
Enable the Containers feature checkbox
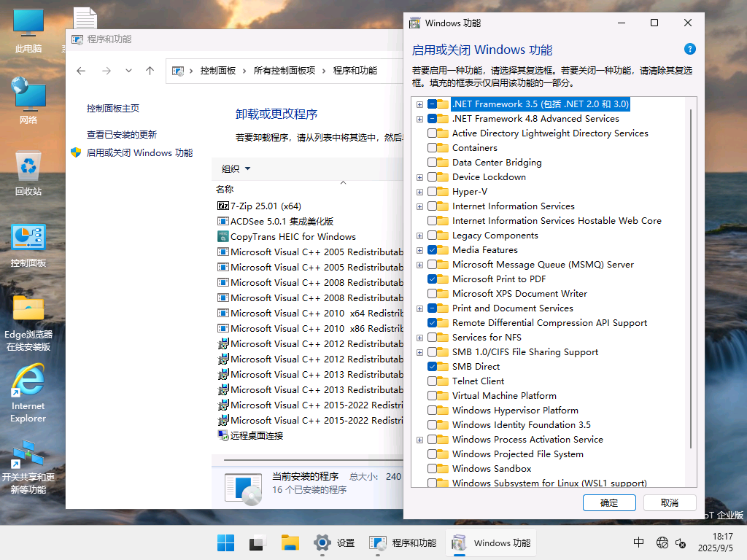432,147
